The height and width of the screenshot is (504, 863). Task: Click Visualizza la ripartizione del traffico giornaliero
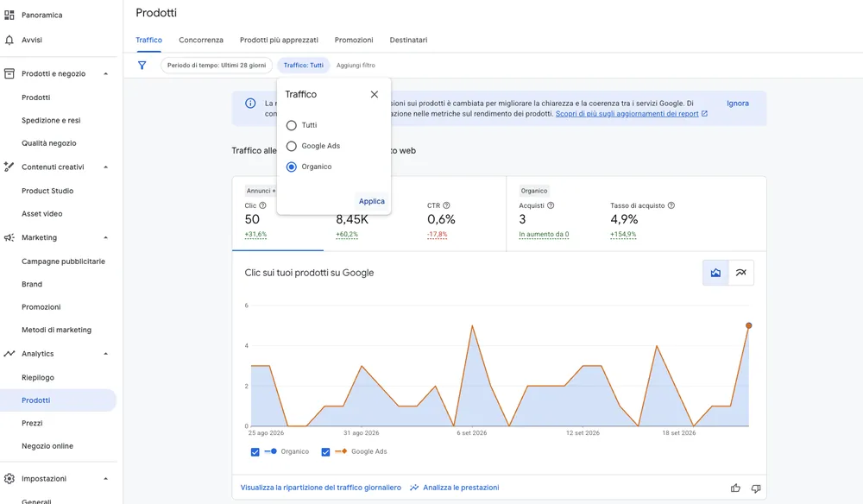[x=321, y=488]
